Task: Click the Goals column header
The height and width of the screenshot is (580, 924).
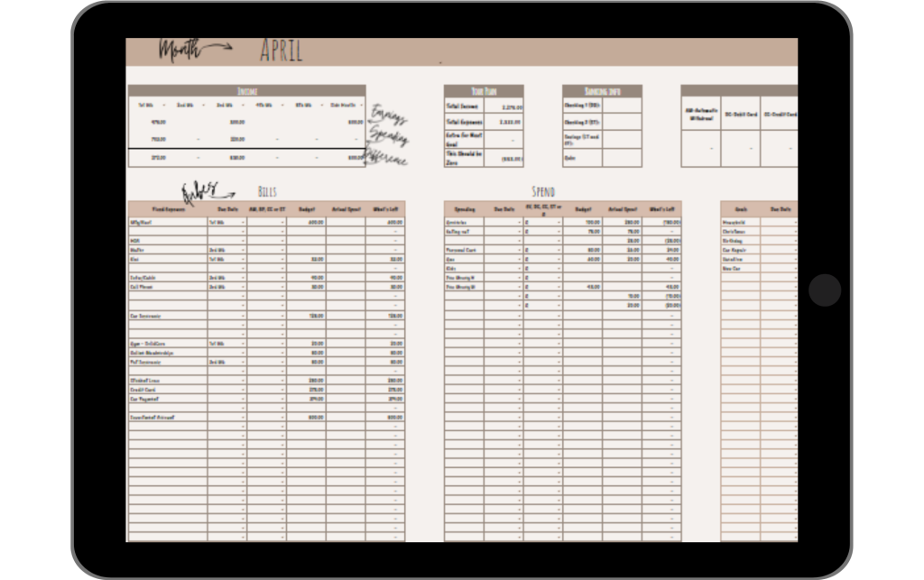Action: coord(740,208)
